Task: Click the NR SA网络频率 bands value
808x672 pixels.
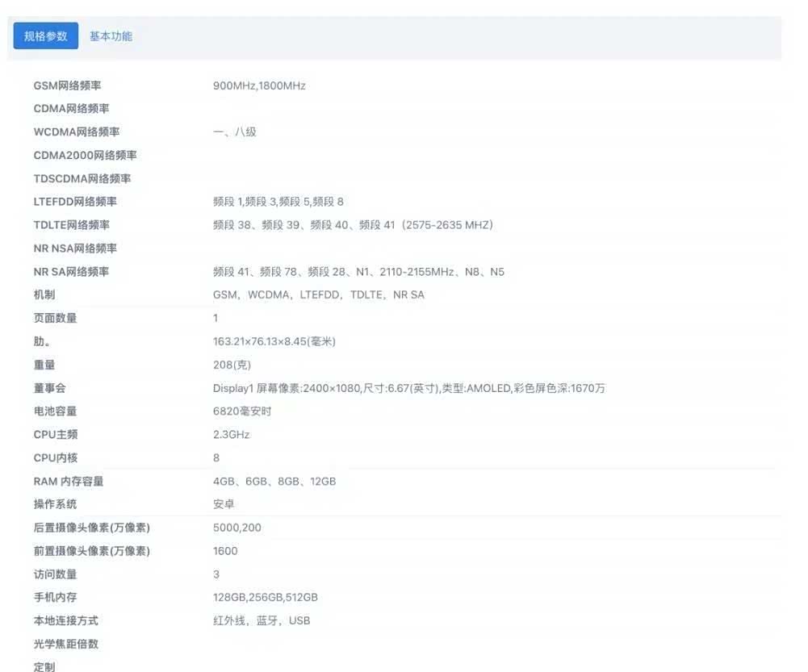Action: pyautogui.click(x=358, y=272)
